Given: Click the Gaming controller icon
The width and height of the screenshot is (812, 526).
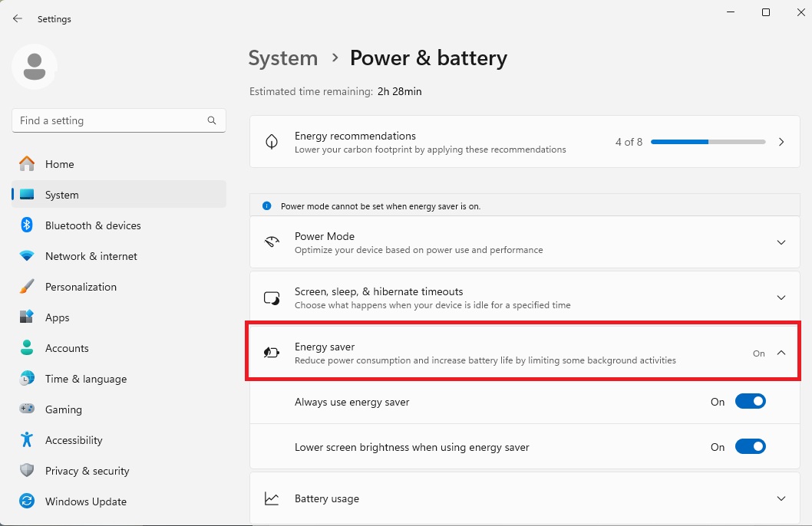Looking at the screenshot, I should click(x=27, y=409).
